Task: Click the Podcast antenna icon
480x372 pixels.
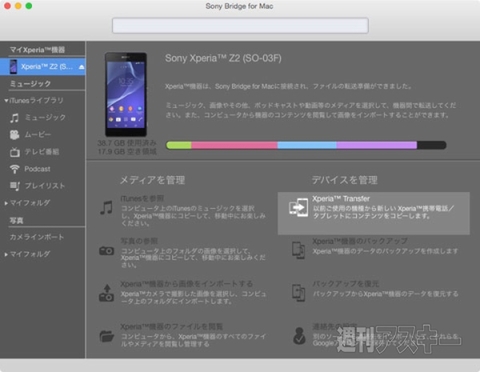Action: pos(14,169)
